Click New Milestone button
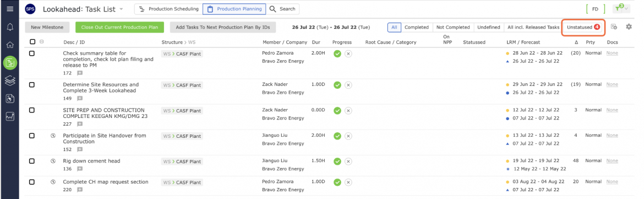 click(x=47, y=27)
